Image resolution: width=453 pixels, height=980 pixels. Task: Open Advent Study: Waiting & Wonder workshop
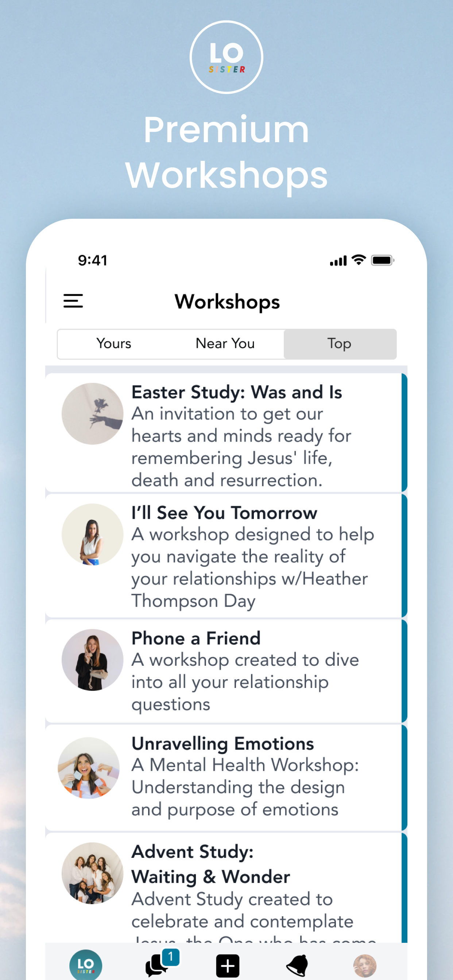(x=226, y=887)
